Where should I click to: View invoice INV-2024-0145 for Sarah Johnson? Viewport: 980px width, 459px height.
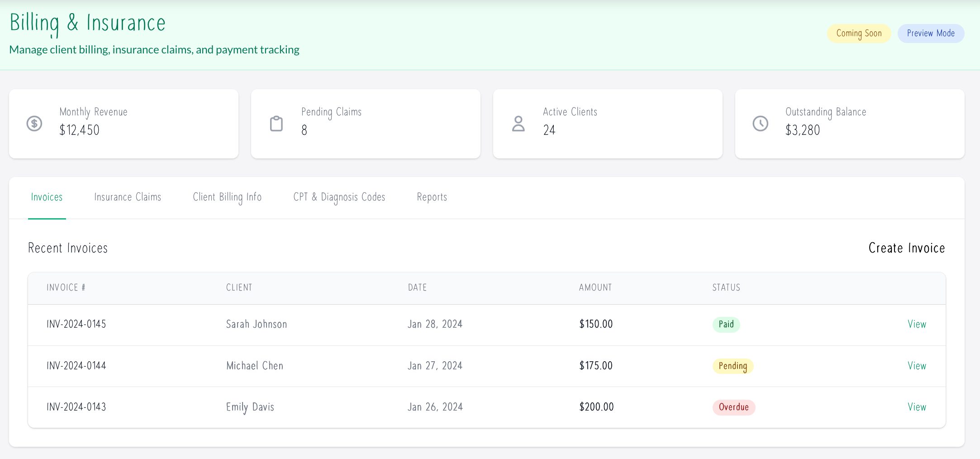917,325
